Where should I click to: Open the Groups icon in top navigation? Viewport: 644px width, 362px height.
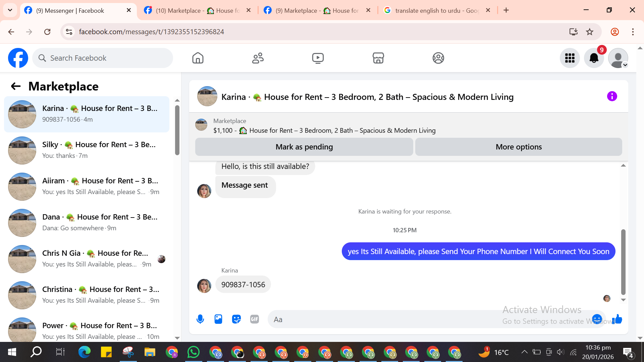point(438,58)
